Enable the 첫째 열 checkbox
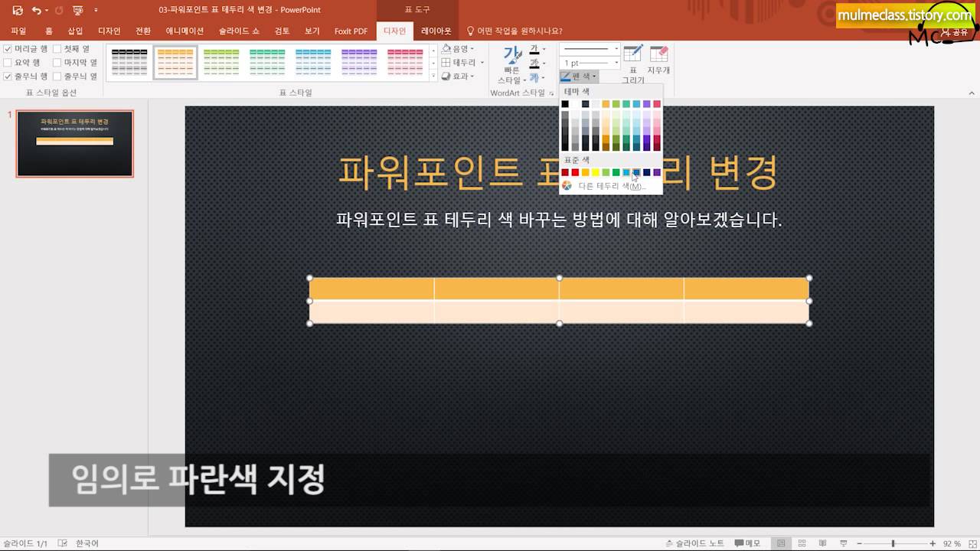The width and height of the screenshot is (980, 551). (57, 49)
